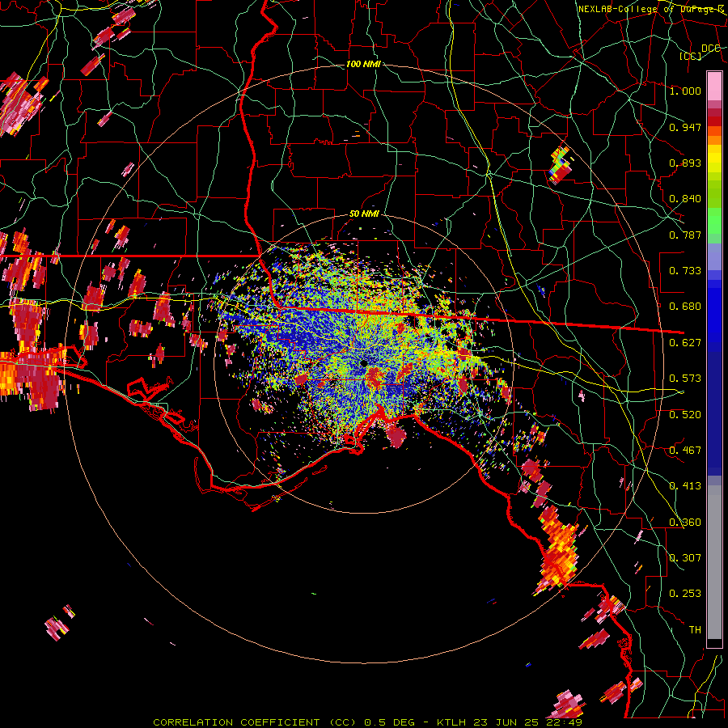Click the 1.000 value on the color scale
728x728 pixels.
click(x=685, y=91)
